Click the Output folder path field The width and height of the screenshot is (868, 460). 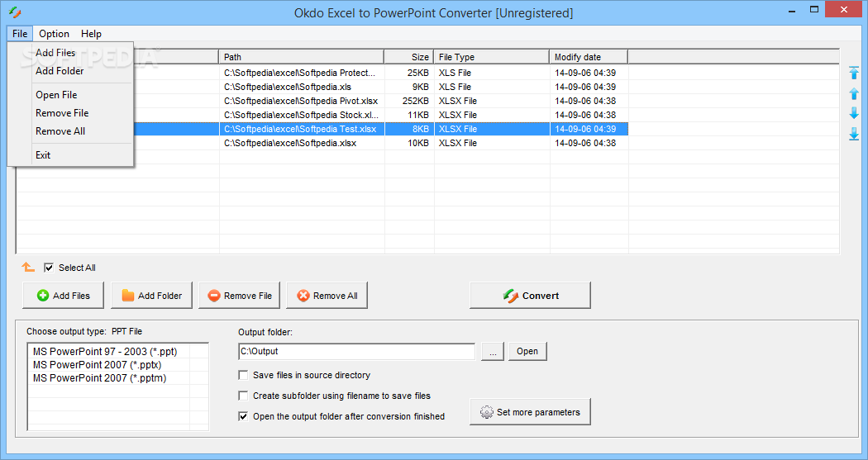[x=356, y=351]
